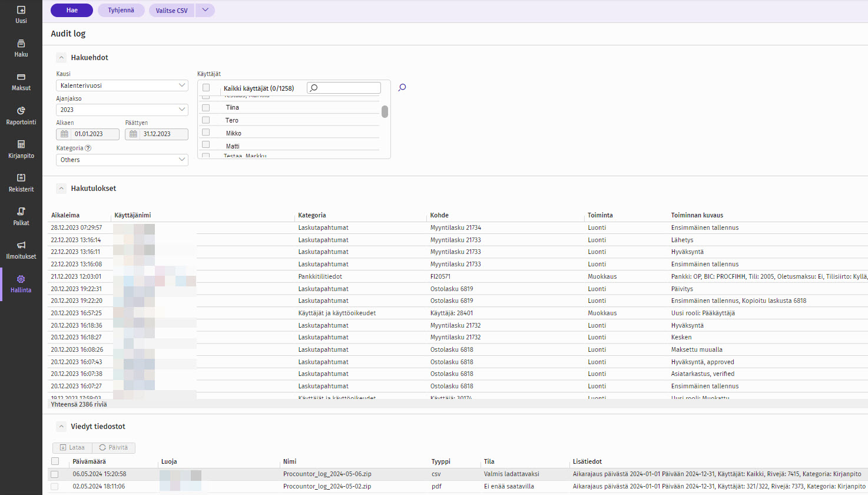Open the Rekisterit sidebar section
The image size is (868, 495).
click(21, 183)
